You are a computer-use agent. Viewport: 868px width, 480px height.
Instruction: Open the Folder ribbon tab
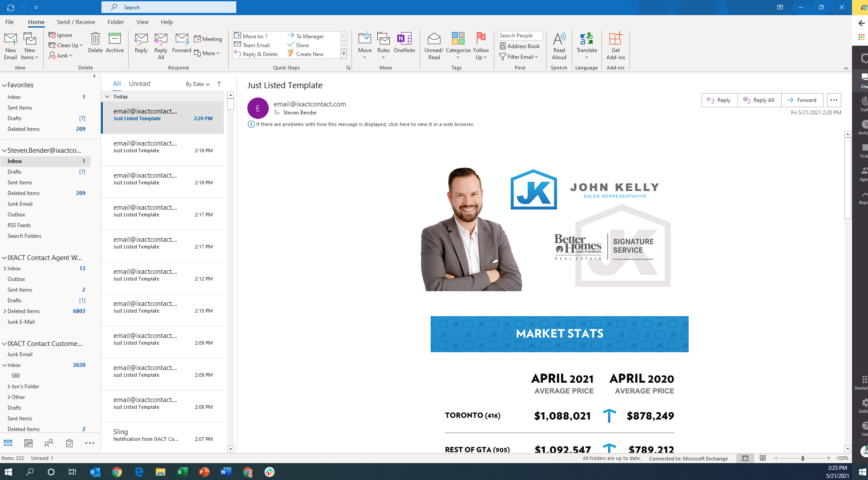pyautogui.click(x=116, y=22)
